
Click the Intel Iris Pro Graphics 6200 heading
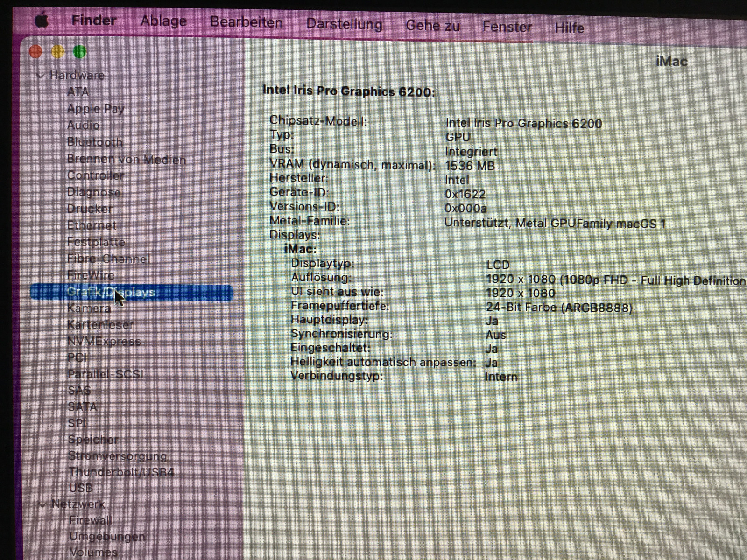(x=349, y=91)
